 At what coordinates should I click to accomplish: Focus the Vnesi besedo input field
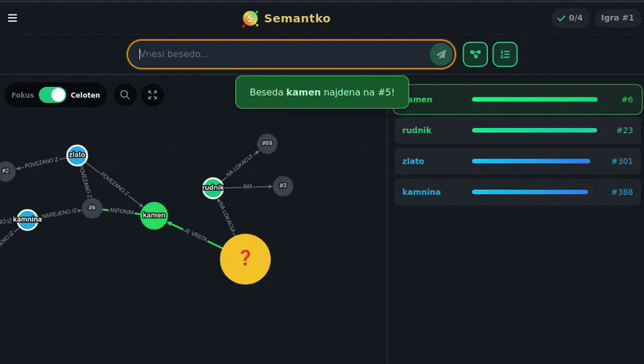click(x=282, y=54)
